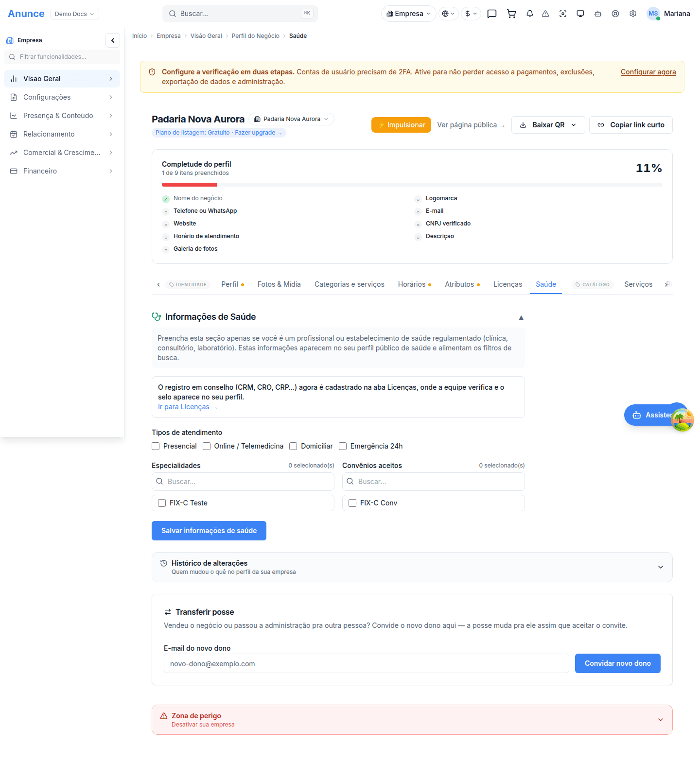This screenshot has width=700, height=762.
Task: Open the lifebuoy help icon
Action: pyautogui.click(x=615, y=14)
